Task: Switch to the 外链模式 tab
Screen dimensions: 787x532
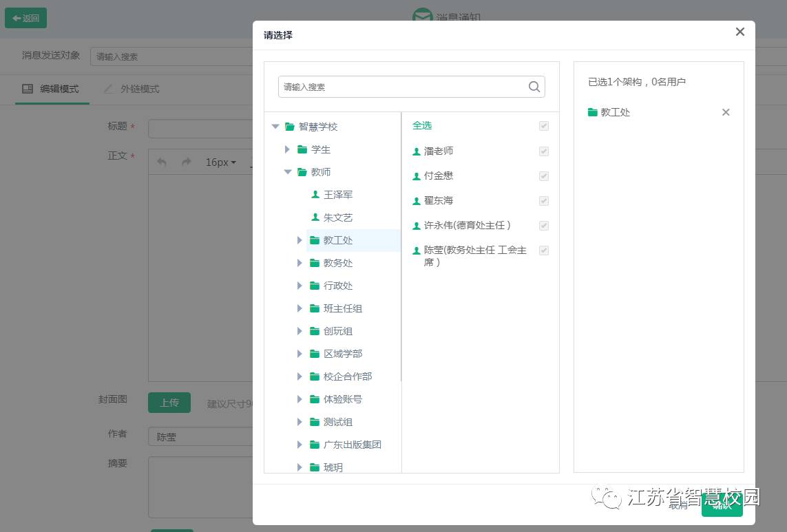Action: point(132,89)
